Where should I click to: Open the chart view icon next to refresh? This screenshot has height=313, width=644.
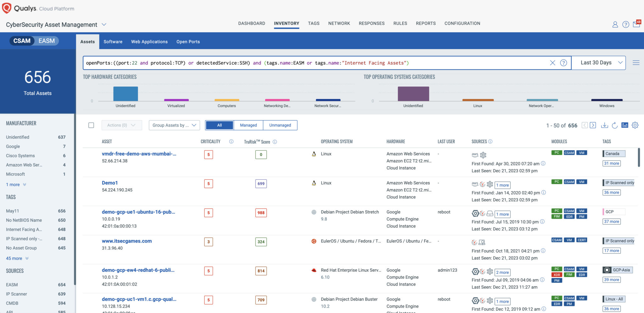click(x=625, y=125)
